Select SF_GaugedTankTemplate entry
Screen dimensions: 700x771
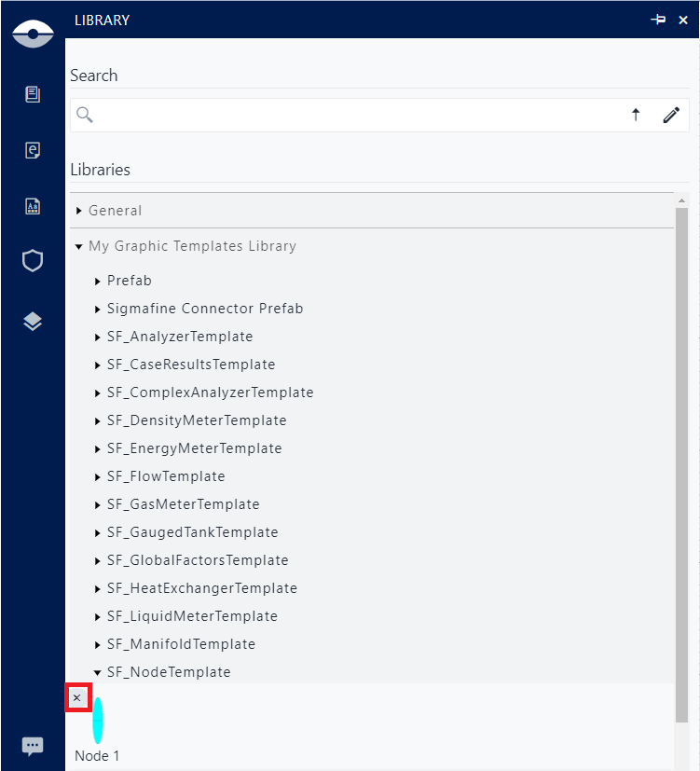coord(192,532)
